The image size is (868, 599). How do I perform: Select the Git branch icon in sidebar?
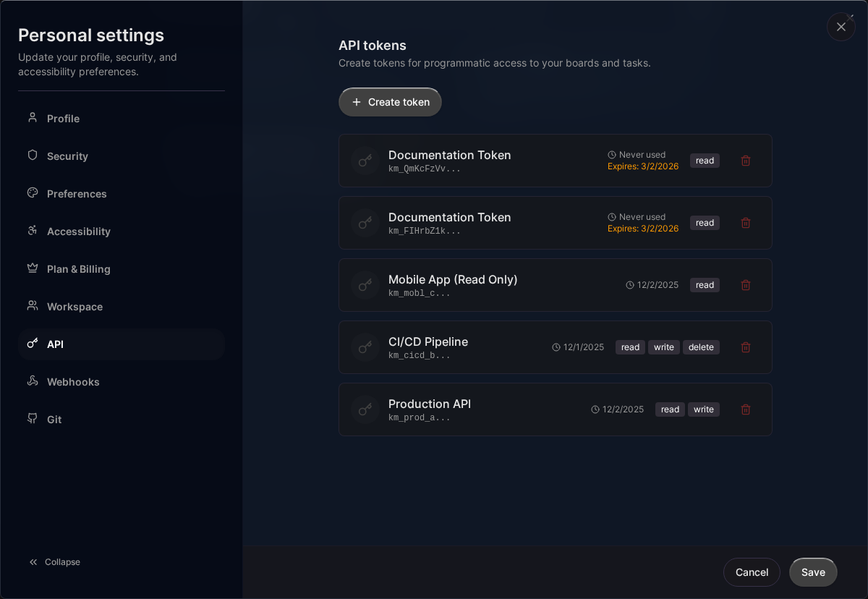32,419
